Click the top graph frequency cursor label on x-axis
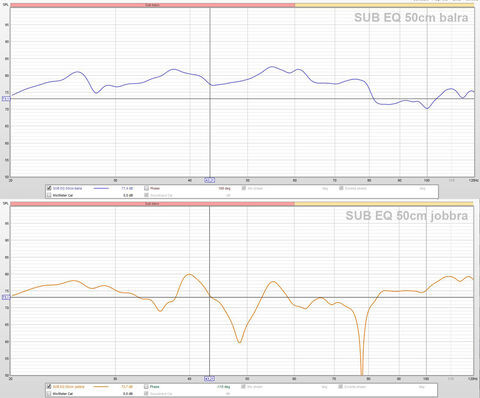Screen dimensions: 480x398 [209, 180]
